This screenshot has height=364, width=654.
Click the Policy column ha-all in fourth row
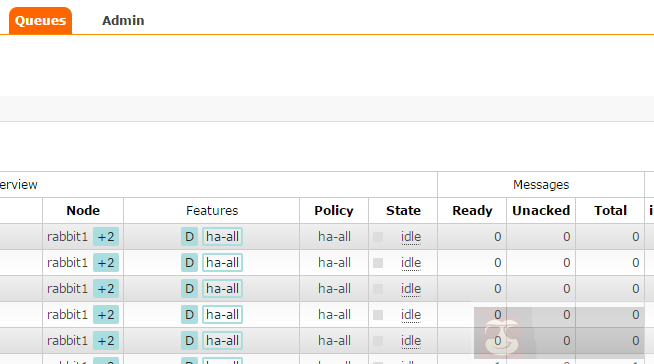[x=334, y=315]
